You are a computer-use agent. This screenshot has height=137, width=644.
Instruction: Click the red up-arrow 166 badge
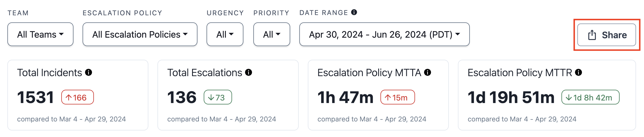pyautogui.click(x=77, y=97)
